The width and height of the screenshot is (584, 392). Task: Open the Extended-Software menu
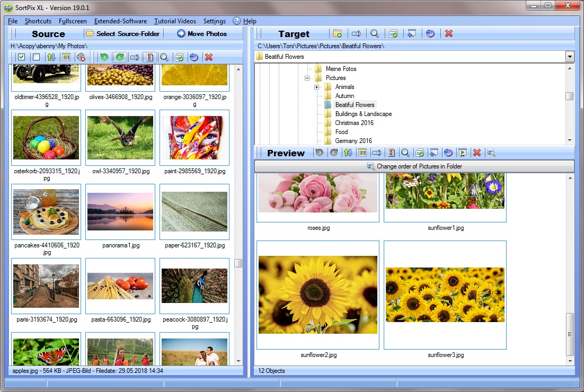(x=120, y=21)
